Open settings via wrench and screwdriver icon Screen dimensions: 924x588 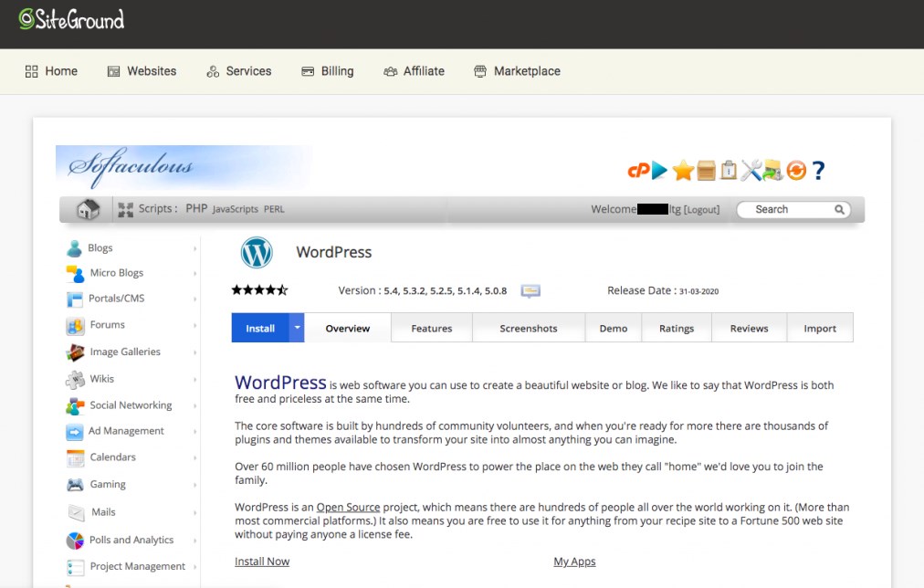[751, 170]
